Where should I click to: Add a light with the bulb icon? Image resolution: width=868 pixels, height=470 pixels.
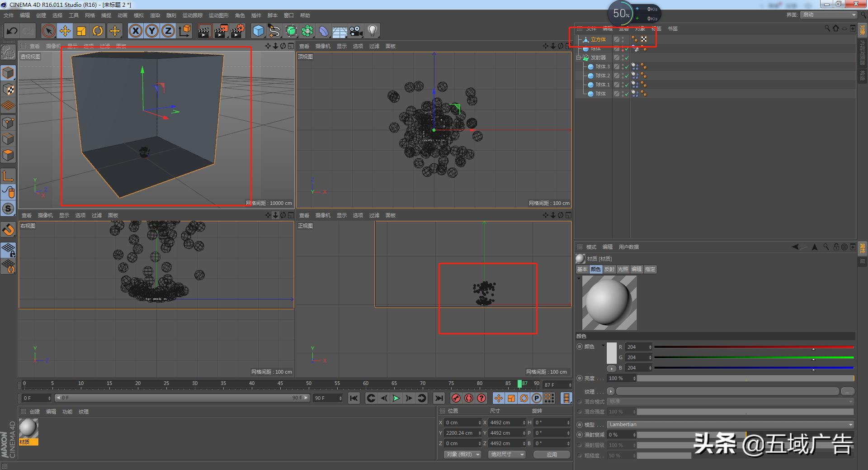[372, 31]
